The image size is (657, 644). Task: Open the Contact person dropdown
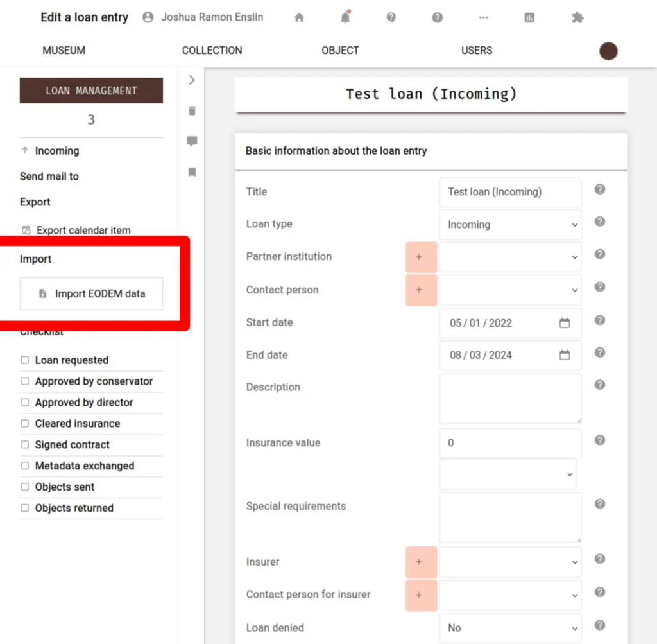pos(510,290)
